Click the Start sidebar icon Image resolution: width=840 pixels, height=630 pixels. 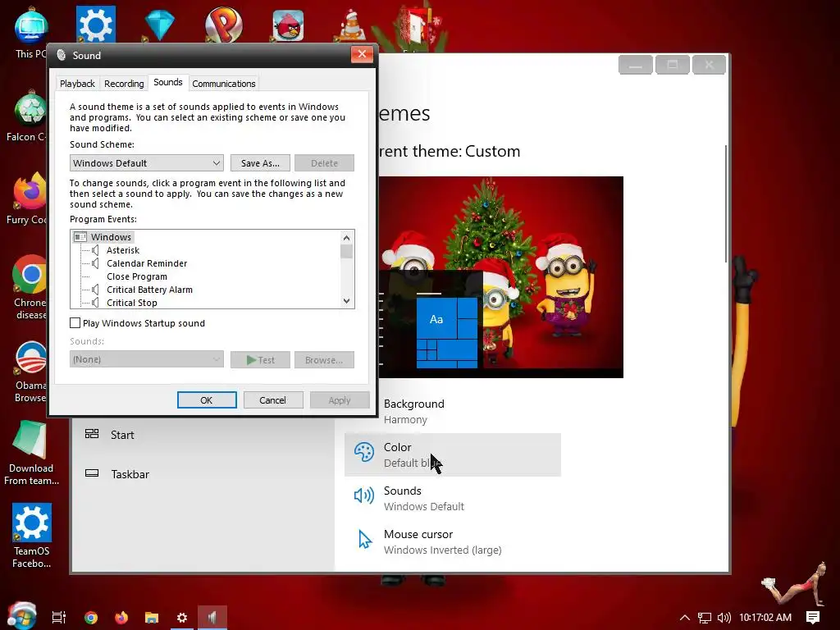tap(92, 434)
